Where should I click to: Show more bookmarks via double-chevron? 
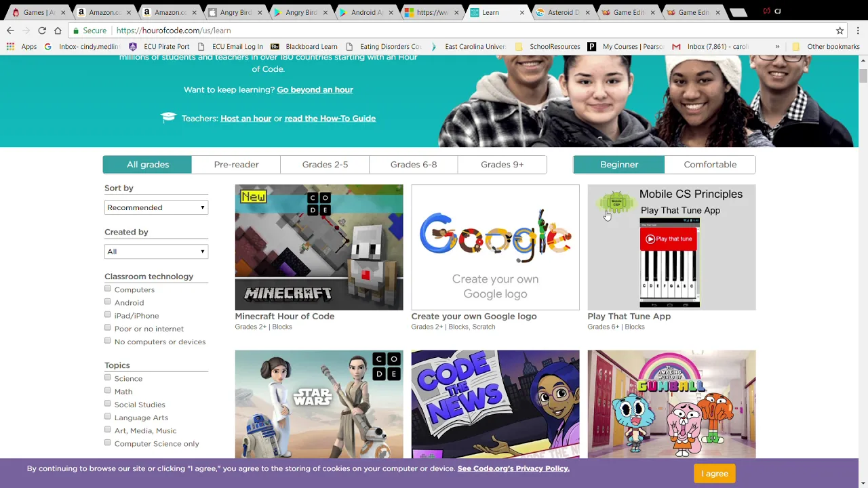click(x=777, y=47)
